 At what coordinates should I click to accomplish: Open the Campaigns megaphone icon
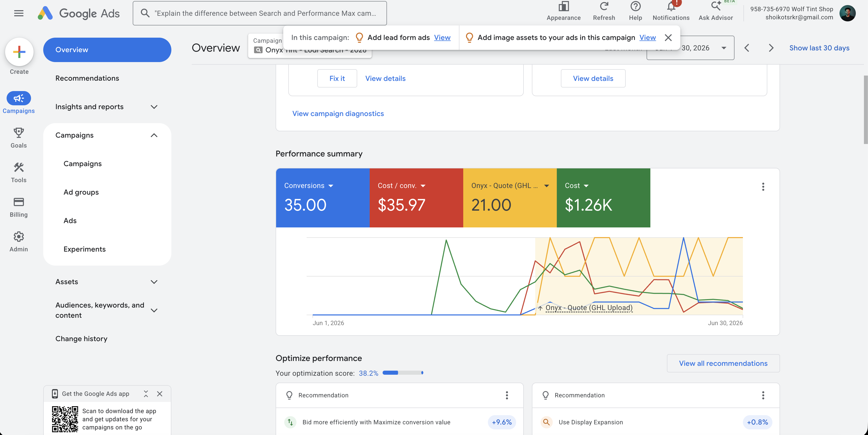point(19,98)
